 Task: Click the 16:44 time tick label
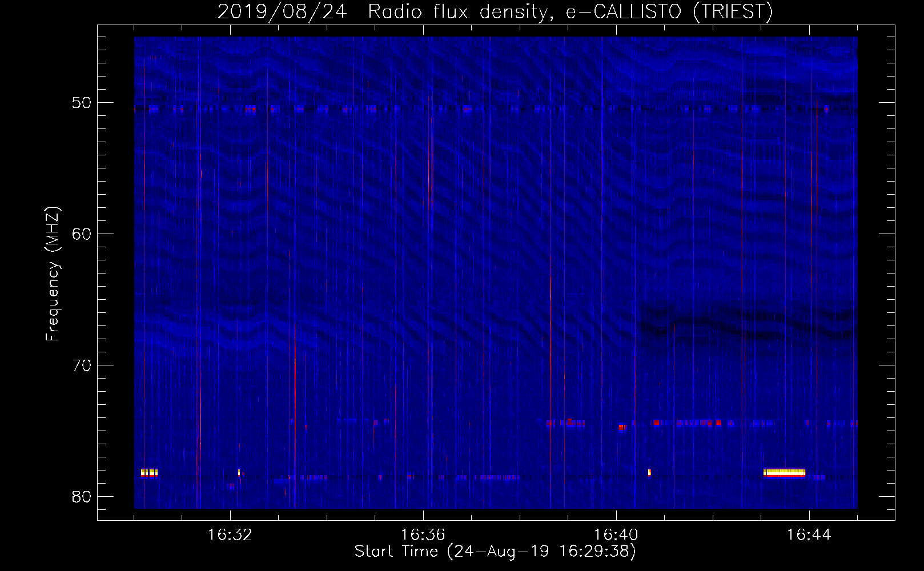pyautogui.click(x=809, y=535)
